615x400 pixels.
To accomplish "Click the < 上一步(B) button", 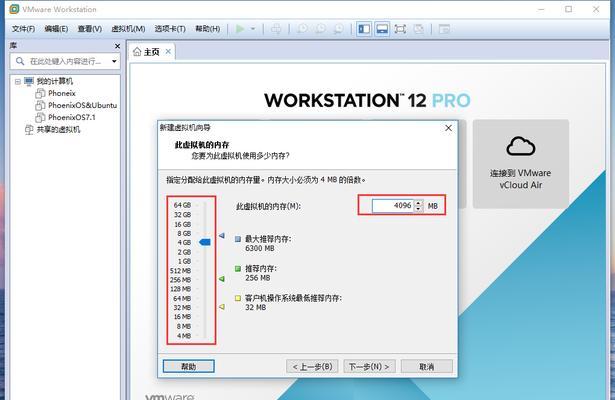I will click(x=312, y=366).
